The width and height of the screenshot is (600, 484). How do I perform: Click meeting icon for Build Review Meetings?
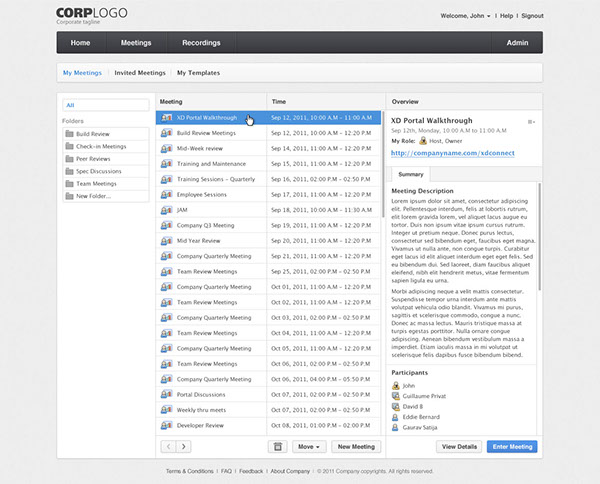tap(166, 133)
